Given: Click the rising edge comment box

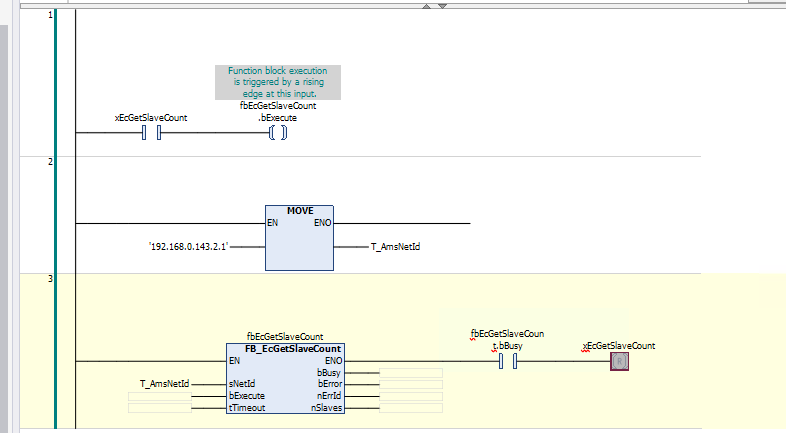Looking at the screenshot, I should click(x=278, y=82).
